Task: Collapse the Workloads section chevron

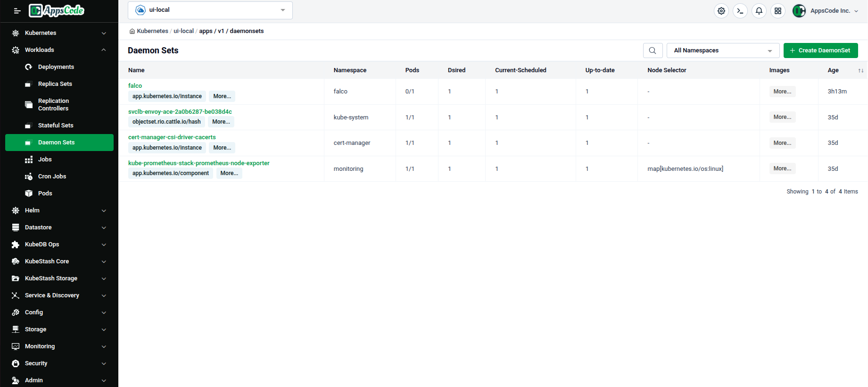Action: coord(104,50)
